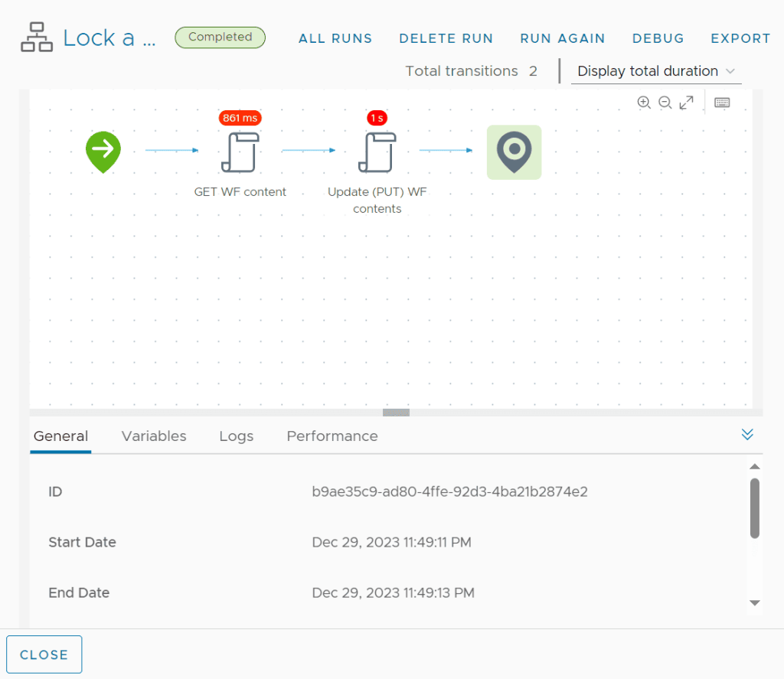The image size is (784, 679).
Task: Select the GET WF content script node
Action: pos(240,152)
